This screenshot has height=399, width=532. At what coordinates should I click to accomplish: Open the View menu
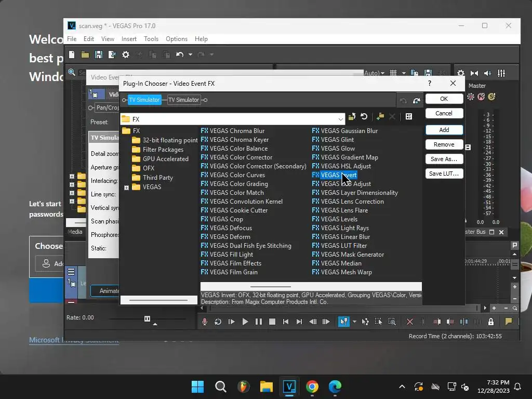pos(108,39)
